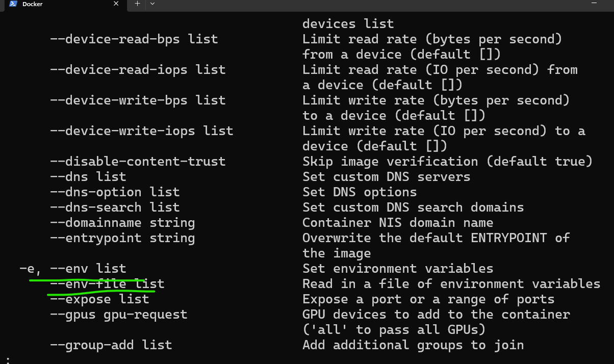Viewport: 614px width, 364px height.
Task: Click the --device-read-bps list flag text
Action: tap(134, 39)
